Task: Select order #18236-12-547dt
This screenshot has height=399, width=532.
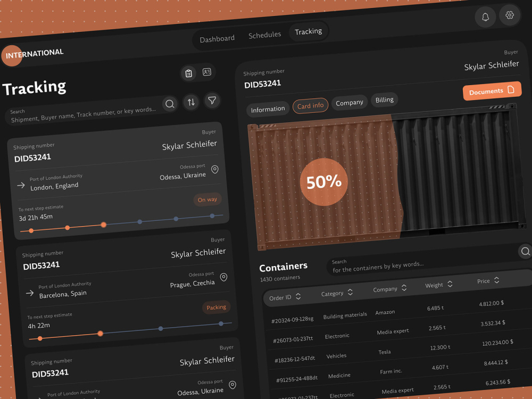Action: (x=295, y=359)
